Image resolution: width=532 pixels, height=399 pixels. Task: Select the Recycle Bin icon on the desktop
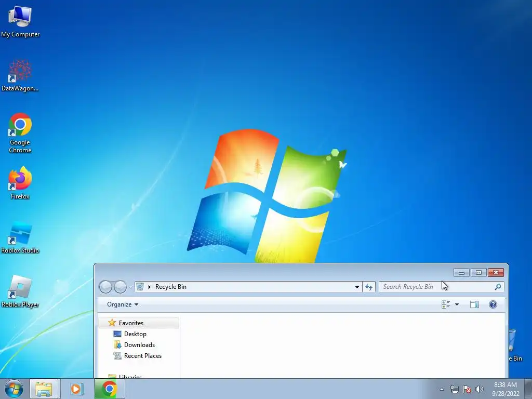515,345
